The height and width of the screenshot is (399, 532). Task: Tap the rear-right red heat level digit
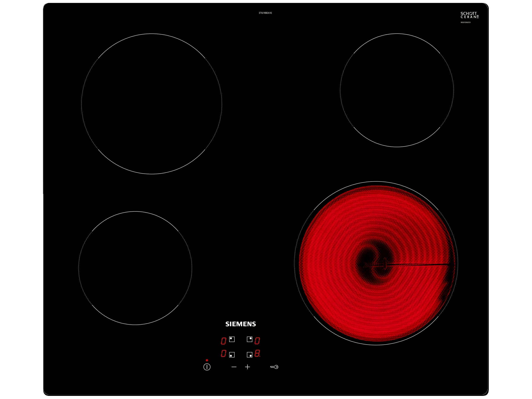point(257,341)
